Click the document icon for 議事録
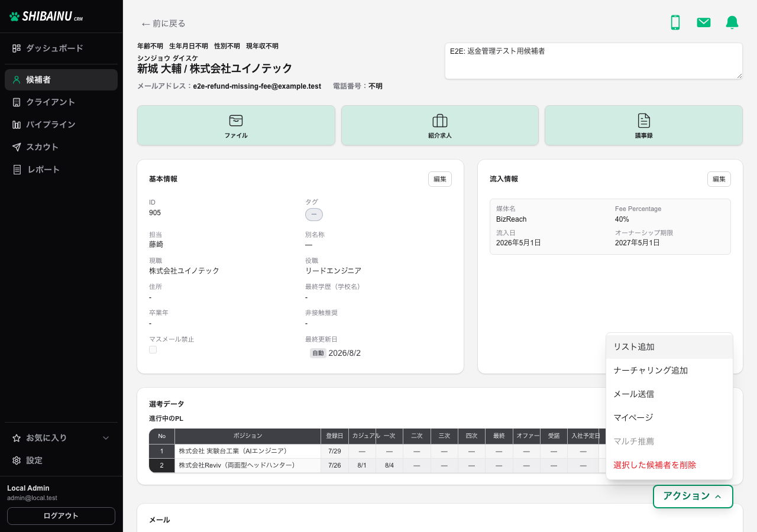 pos(643,121)
